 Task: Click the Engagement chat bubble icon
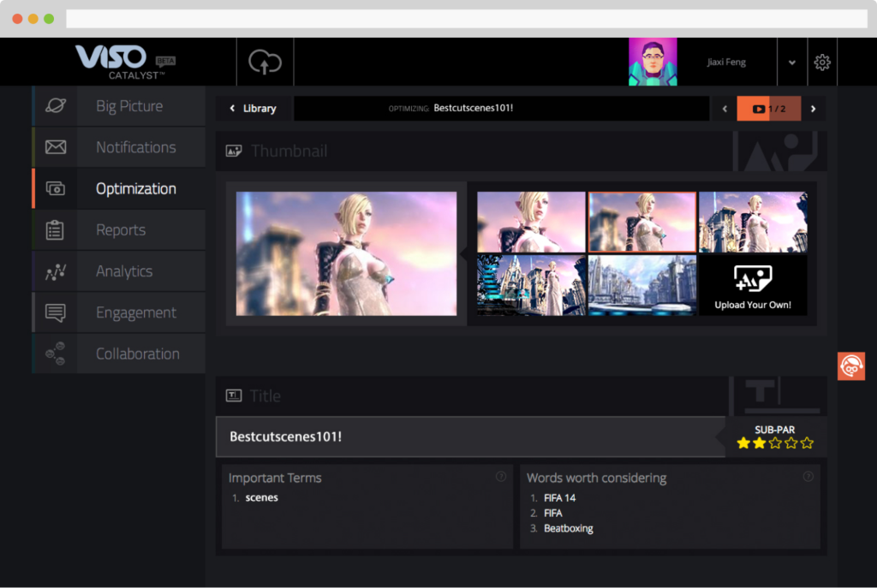pyautogui.click(x=56, y=312)
